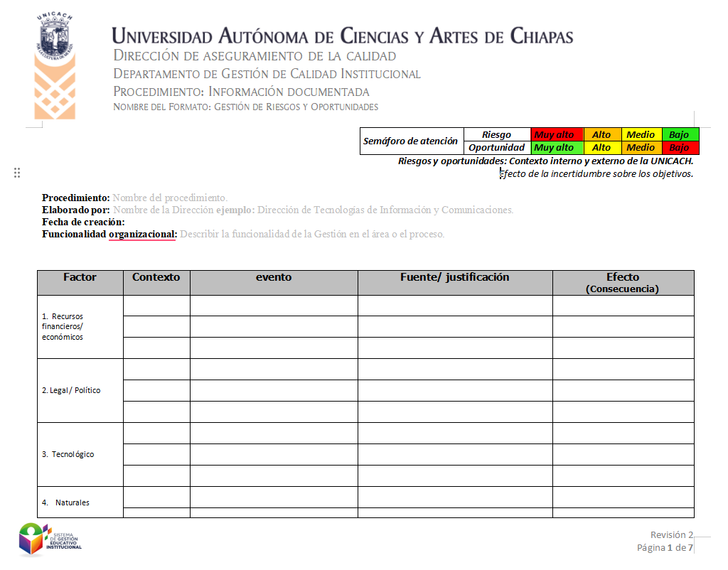Click the 'Página 1 de 7' footer text
This screenshot has height=570, width=728.
pos(664,548)
